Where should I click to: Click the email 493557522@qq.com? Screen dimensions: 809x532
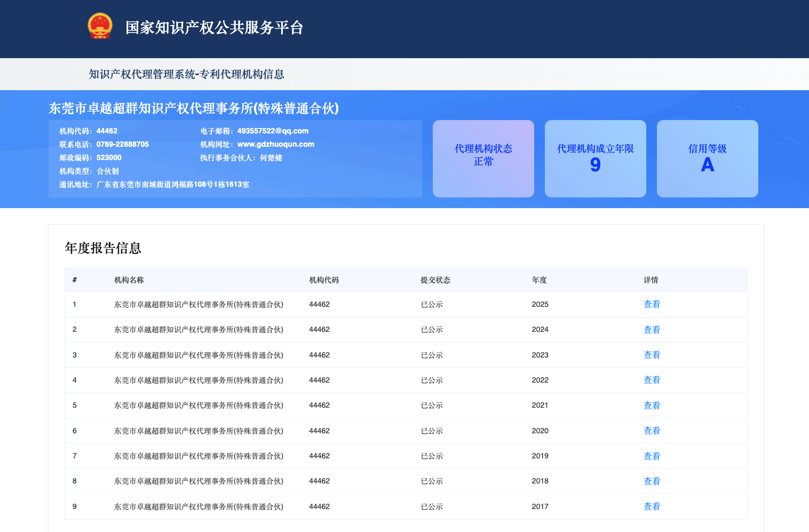click(273, 131)
